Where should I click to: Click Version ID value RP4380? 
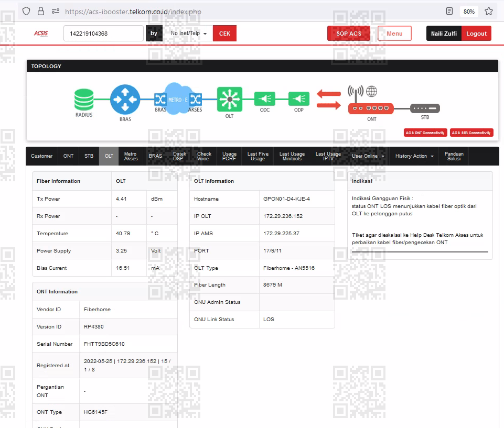click(x=94, y=326)
